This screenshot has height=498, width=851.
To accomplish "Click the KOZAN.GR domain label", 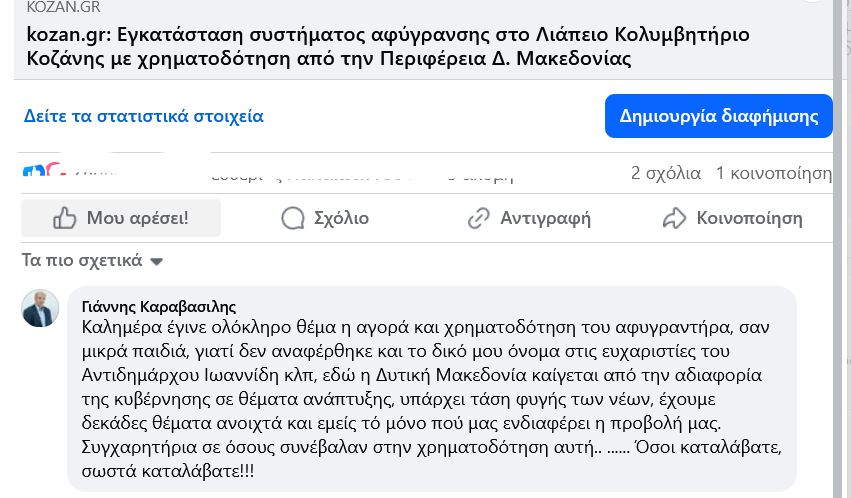I will pyautogui.click(x=63, y=7).
